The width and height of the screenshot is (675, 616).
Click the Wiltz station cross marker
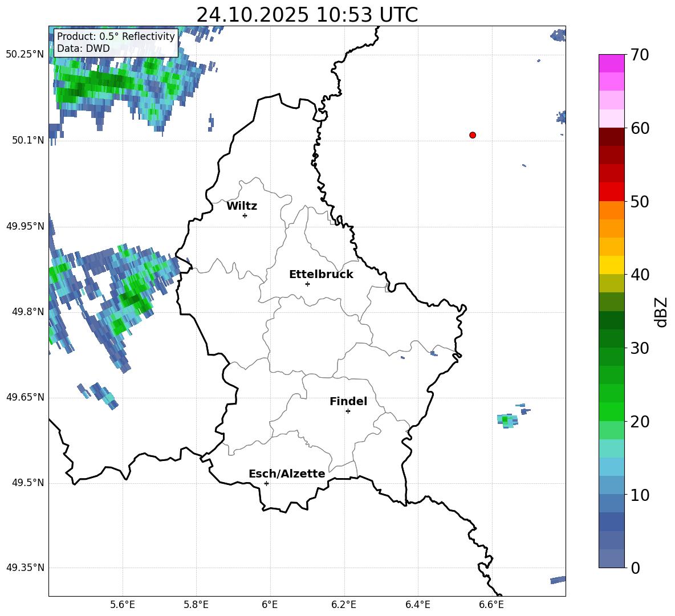click(245, 215)
